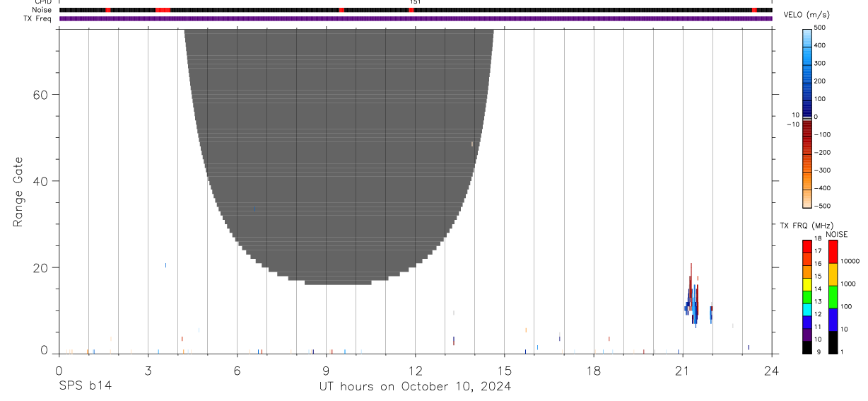Screen dimensions: 868x401
Task: Select the 300 value on velocity scale
Action: click(819, 63)
